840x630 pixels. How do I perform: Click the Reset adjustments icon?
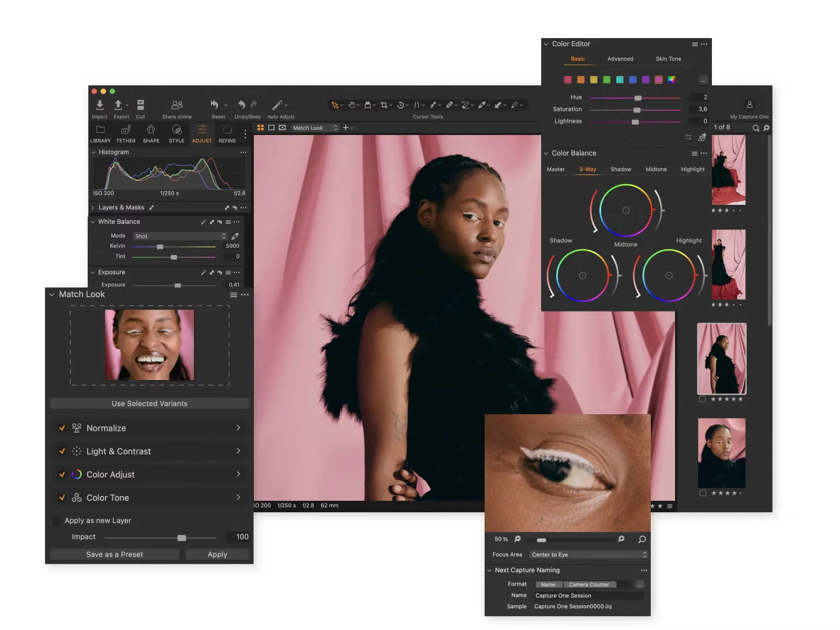point(215,105)
